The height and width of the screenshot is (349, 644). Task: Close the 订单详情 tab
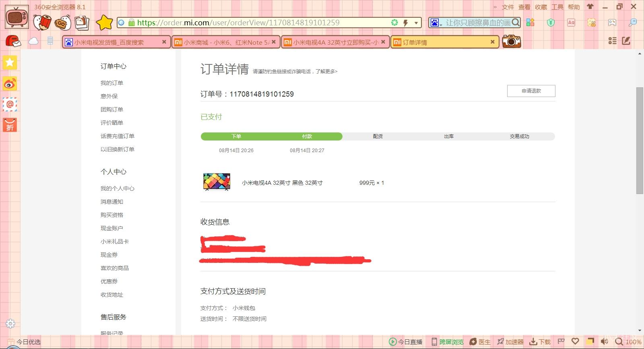pyautogui.click(x=492, y=41)
